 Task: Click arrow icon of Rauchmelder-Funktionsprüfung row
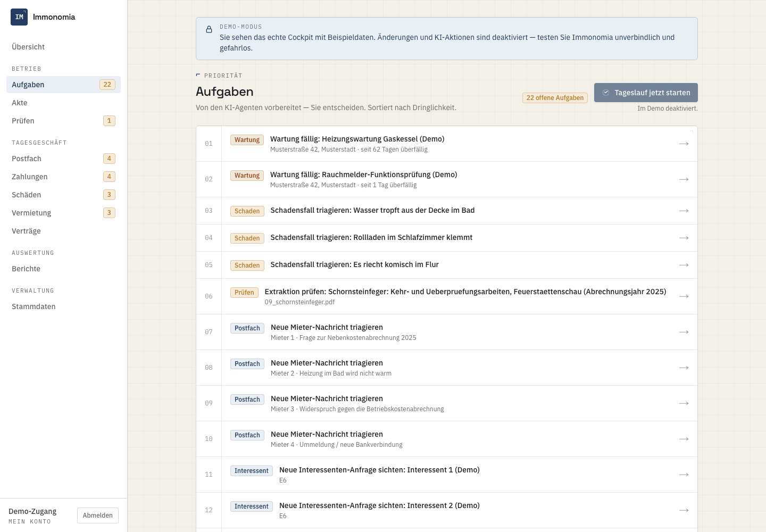684,179
